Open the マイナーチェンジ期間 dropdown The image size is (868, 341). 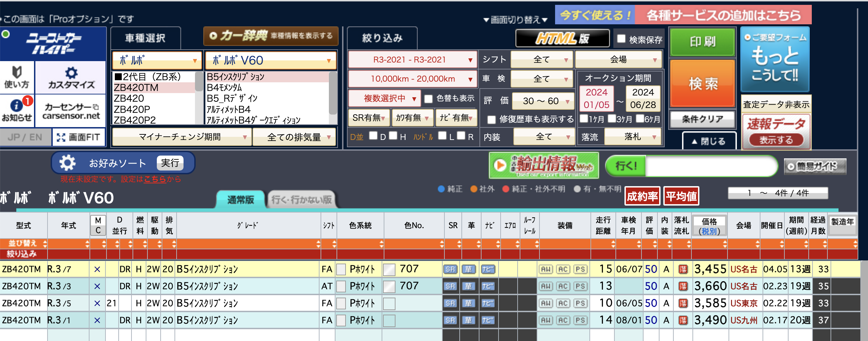point(181,137)
